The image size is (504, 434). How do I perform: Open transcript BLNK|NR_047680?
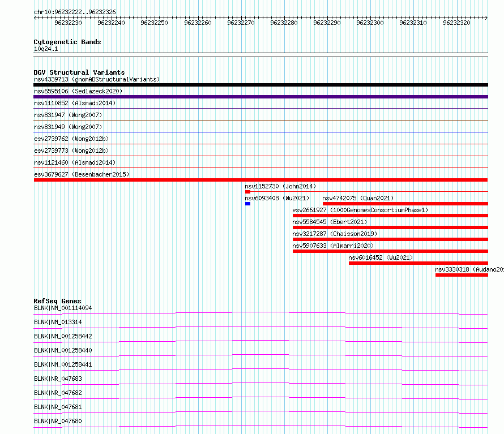58,421
